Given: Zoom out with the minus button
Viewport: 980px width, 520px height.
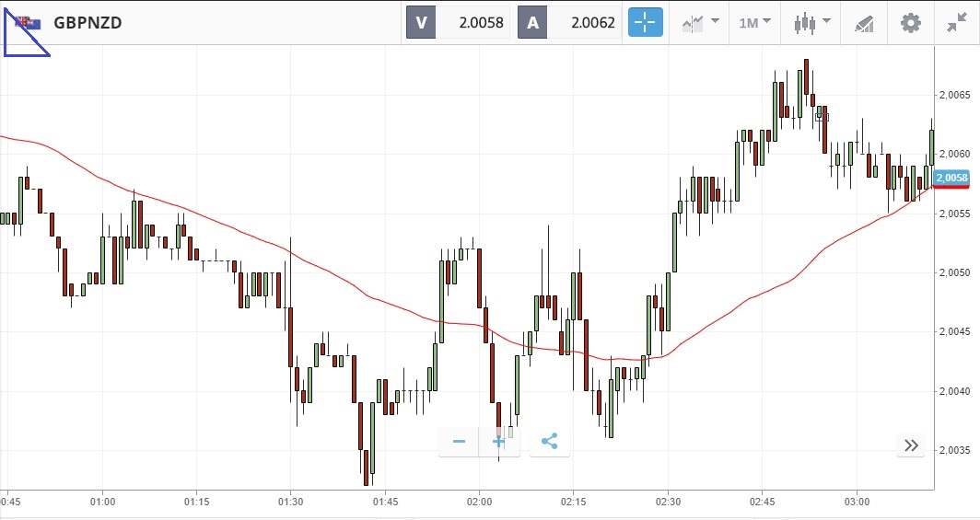Looking at the screenshot, I should (x=459, y=442).
